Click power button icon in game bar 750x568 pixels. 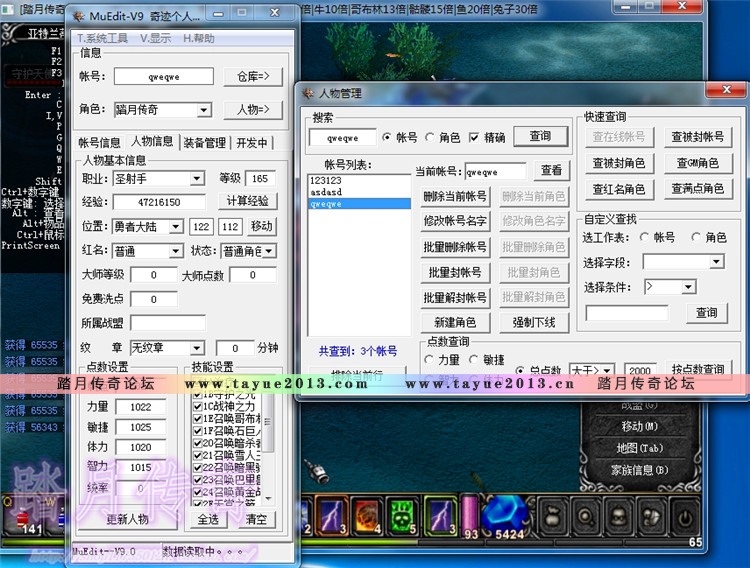coord(685,516)
